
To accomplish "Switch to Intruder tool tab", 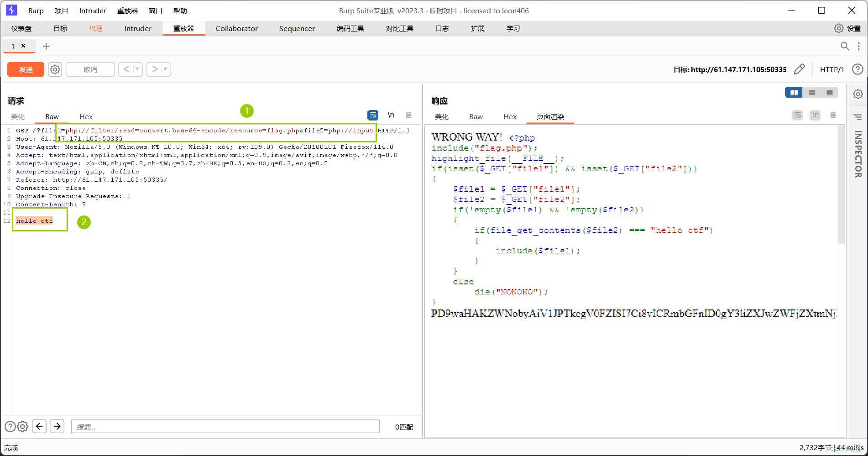I will 138,28.
